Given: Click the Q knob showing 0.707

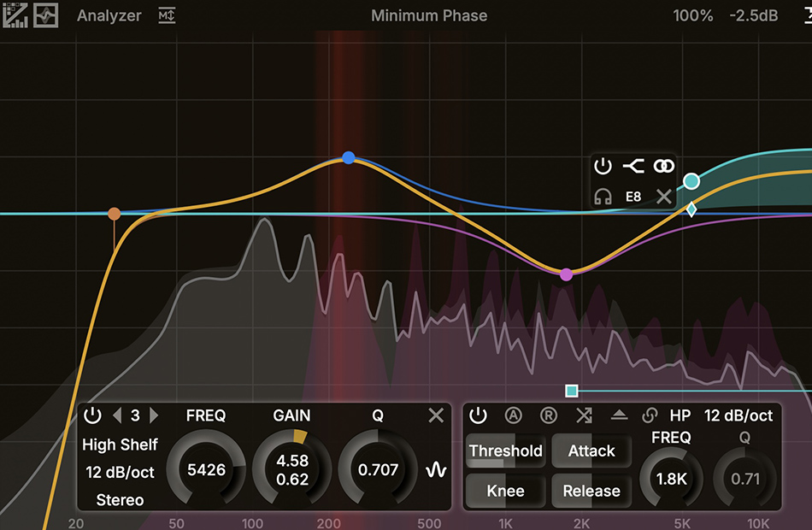Looking at the screenshot, I should point(378,468).
